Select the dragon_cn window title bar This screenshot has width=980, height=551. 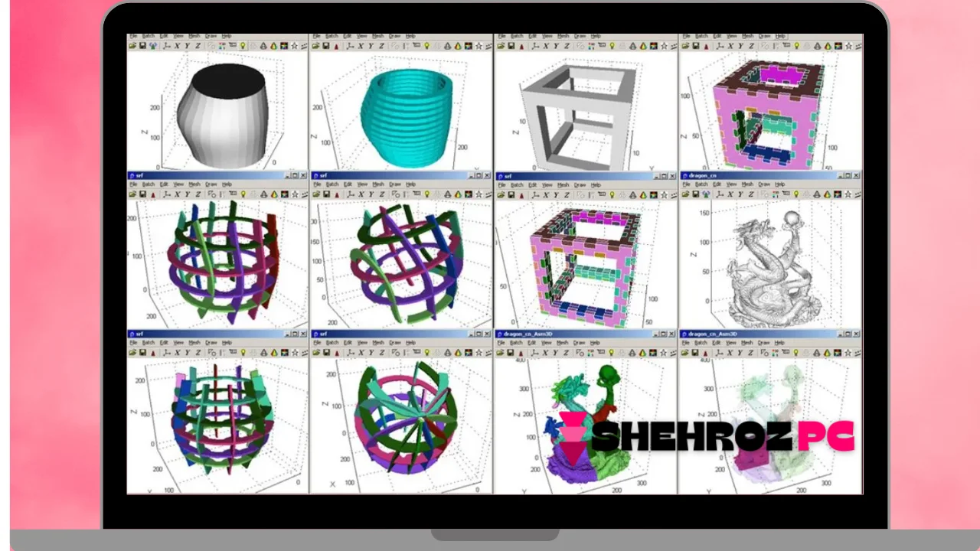tap(771, 175)
